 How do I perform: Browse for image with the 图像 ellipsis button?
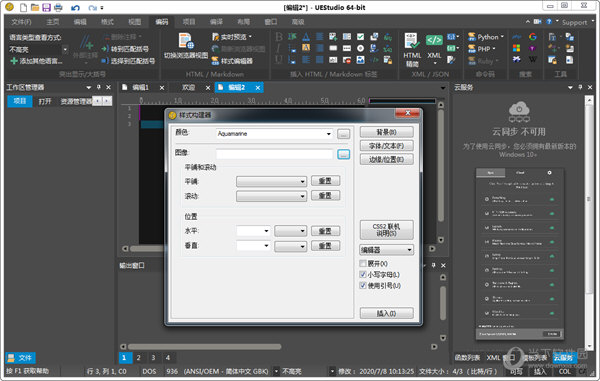(x=344, y=154)
